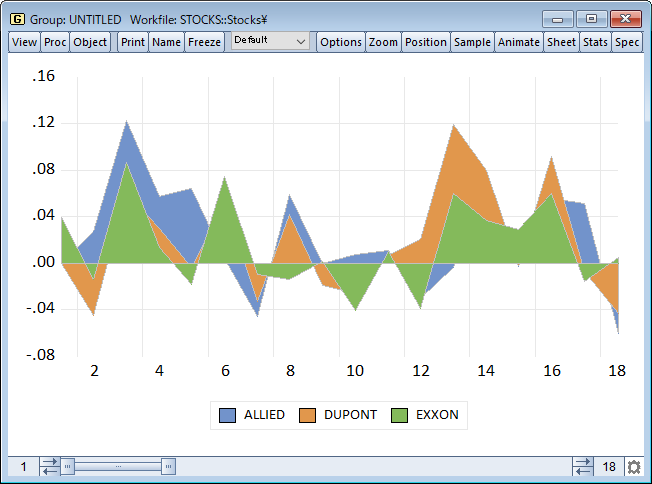Open slider settings gear icon
Viewport: 652px width, 484px height.
pyautogui.click(x=634, y=467)
